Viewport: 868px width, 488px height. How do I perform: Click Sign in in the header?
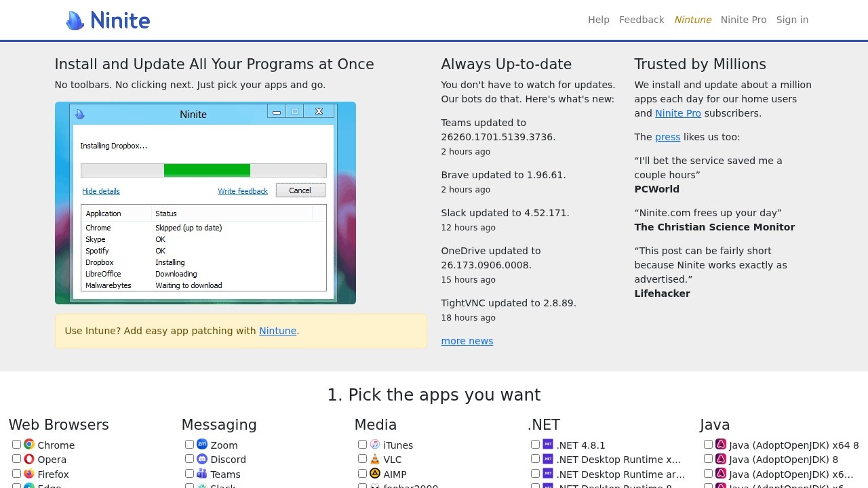click(x=792, y=20)
